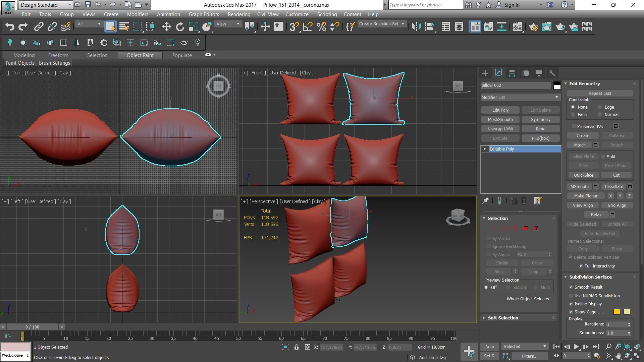Image resolution: width=644 pixels, height=362 pixels.
Task: Open key filter Selected dropdown
Action: pyautogui.click(x=525, y=347)
